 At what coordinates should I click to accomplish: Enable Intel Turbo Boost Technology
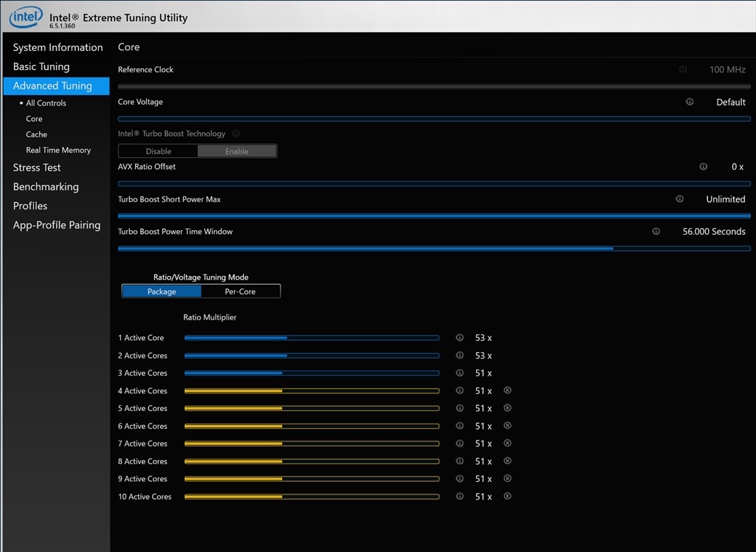click(x=237, y=151)
